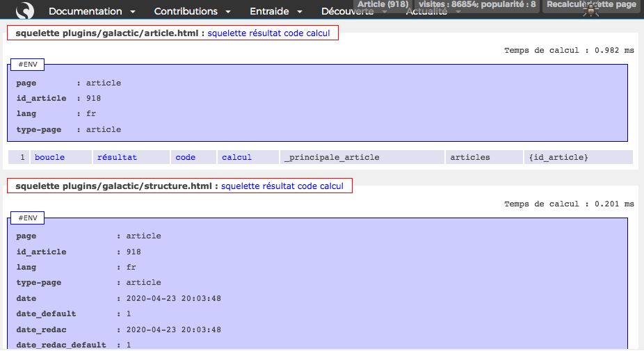Image resolution: width=644 pixels, height=351 pixels.
Task: Click the Article (918) admin button
Action: (383, 4)
